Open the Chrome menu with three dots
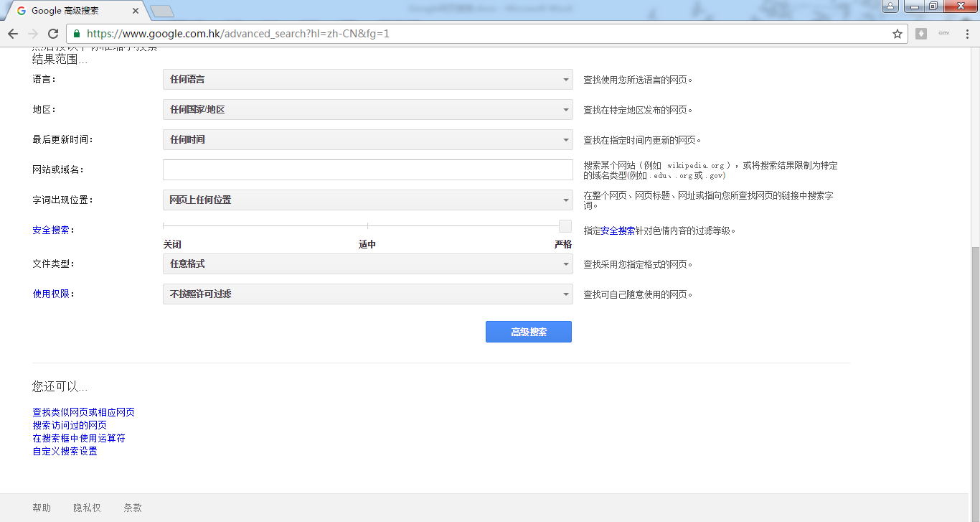The height and width of the screenshot is (522, 980). click(x=966, y=34)
